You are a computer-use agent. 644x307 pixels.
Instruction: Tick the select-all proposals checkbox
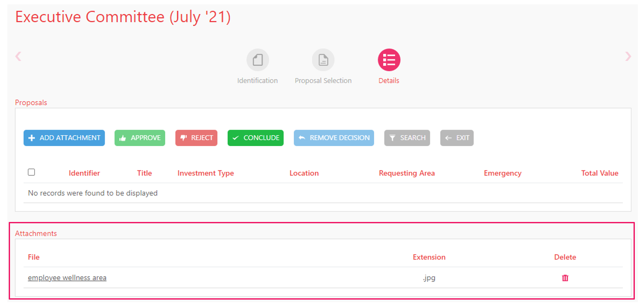click(31, 172)
